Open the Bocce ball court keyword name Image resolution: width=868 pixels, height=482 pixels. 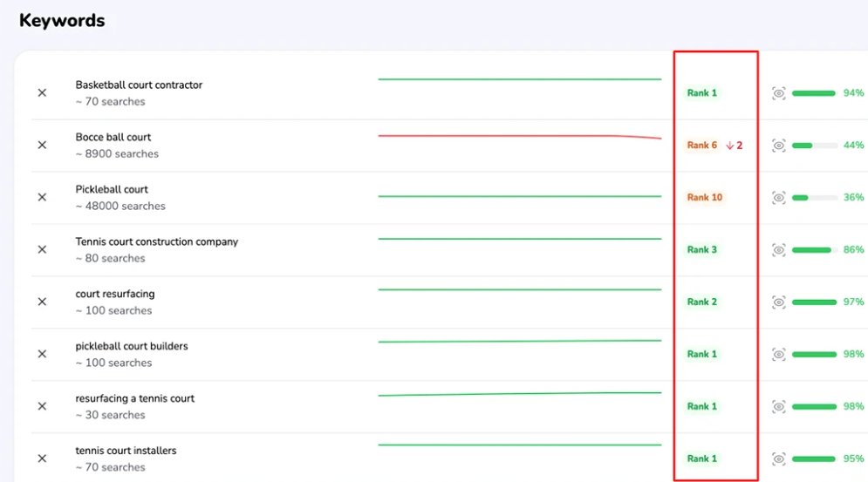coord(113,138)
